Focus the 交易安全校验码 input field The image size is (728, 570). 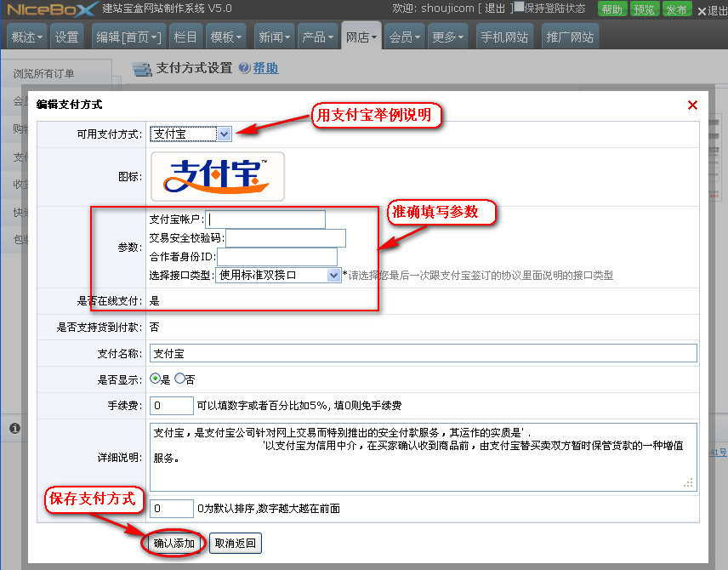click(x=286, y=238)
